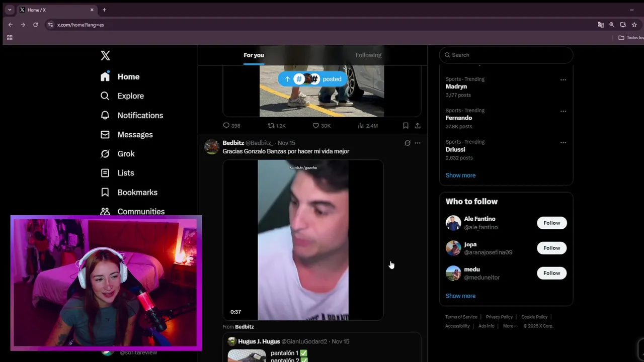Play the Bedbitz video

click(303, 240)
